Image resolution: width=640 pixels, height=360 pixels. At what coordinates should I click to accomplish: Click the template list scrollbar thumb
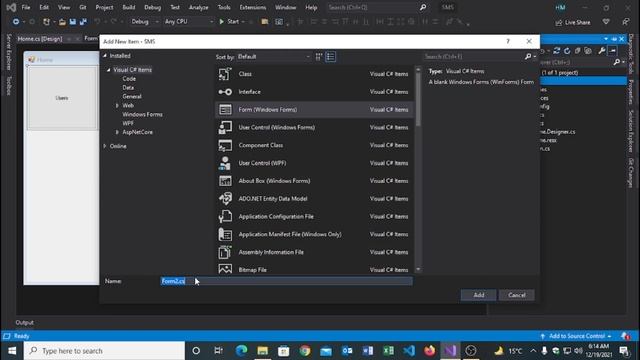(x=418, y=99)
